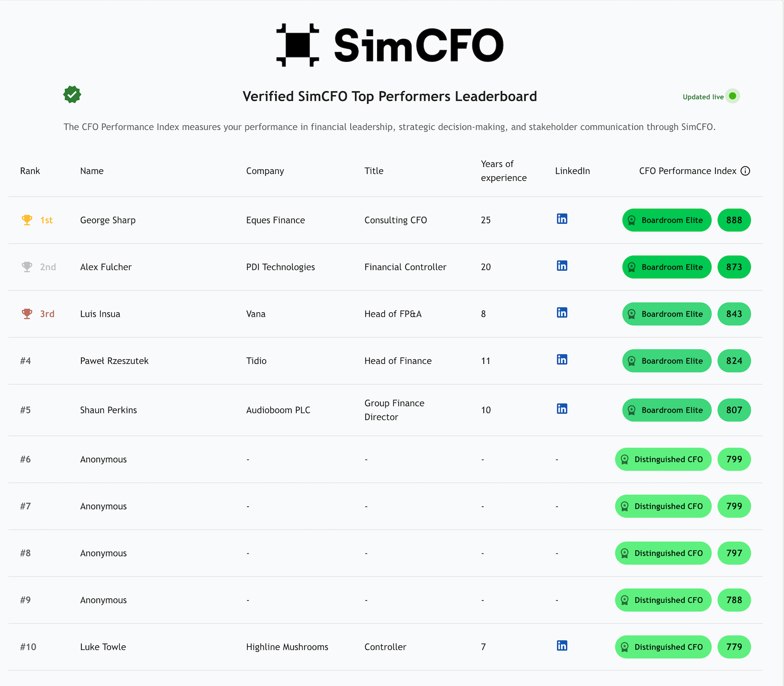Click the CFO Performance Index info icon
The height and width of the screenshot is (686, 784).
(x=746, y=171)
